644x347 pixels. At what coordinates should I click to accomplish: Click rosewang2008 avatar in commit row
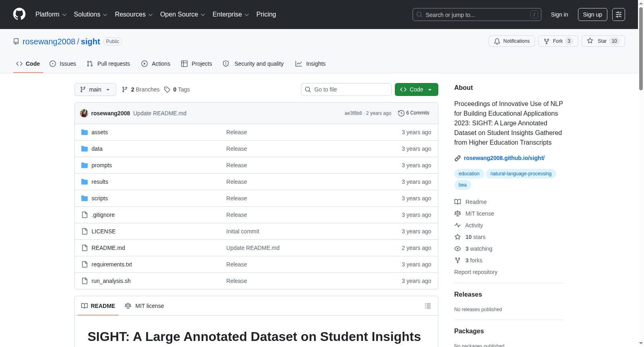point(84,113)
